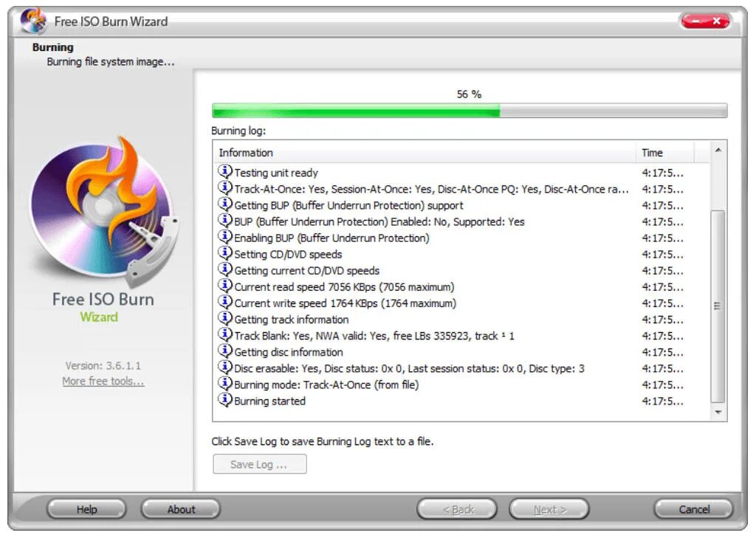Click the info icon beside 'Getting current CD/DVD speeds'

click(224, 269)
